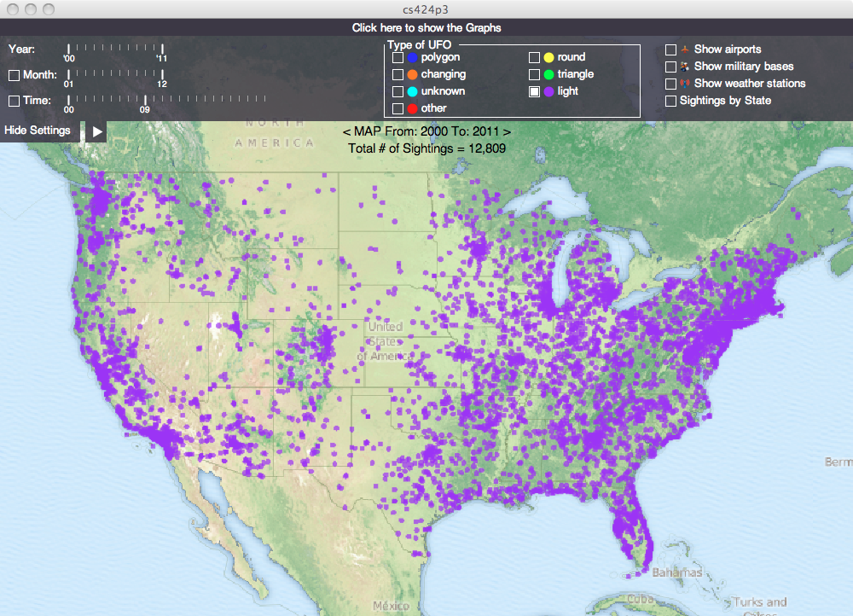The image size is (853, 616).
Task: Enable the Month filter checkbox
Action: 13,75
